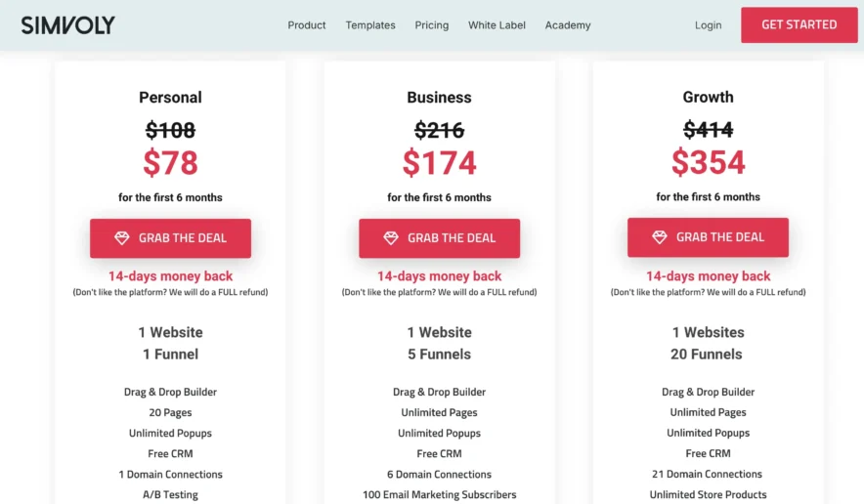The height and width of the screenshot is (504, 864).
Task: Go to the Templates page
Action: tap(370, 25)
